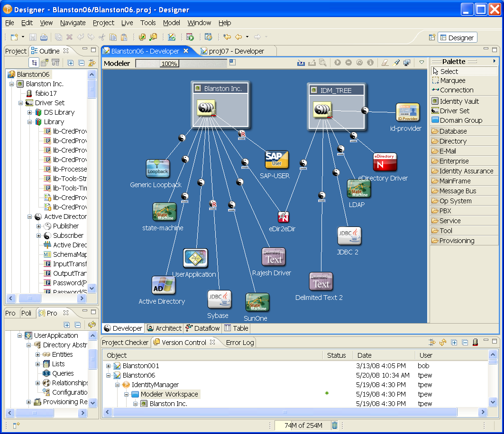The height and width of the screenshot is (434, 504).
Task: Click the Designer perspective button
Action: pyautogui.click(x=457, y=38)
